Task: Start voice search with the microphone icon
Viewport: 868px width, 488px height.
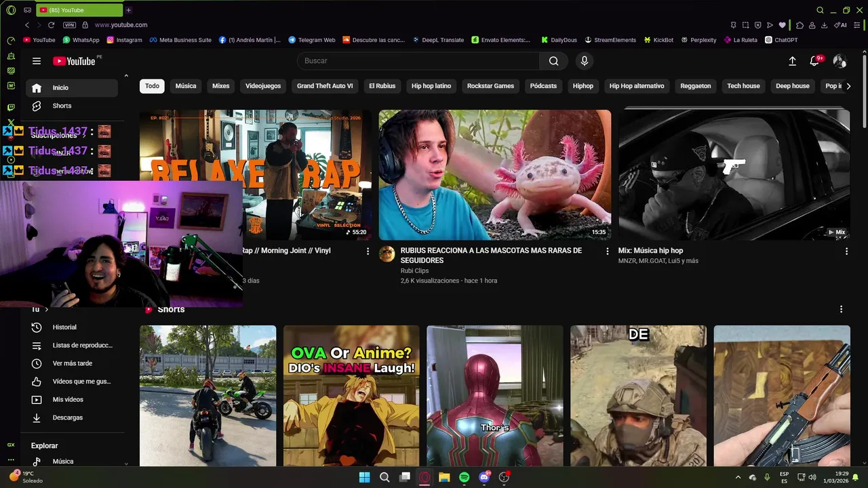Action: [585, 61]
